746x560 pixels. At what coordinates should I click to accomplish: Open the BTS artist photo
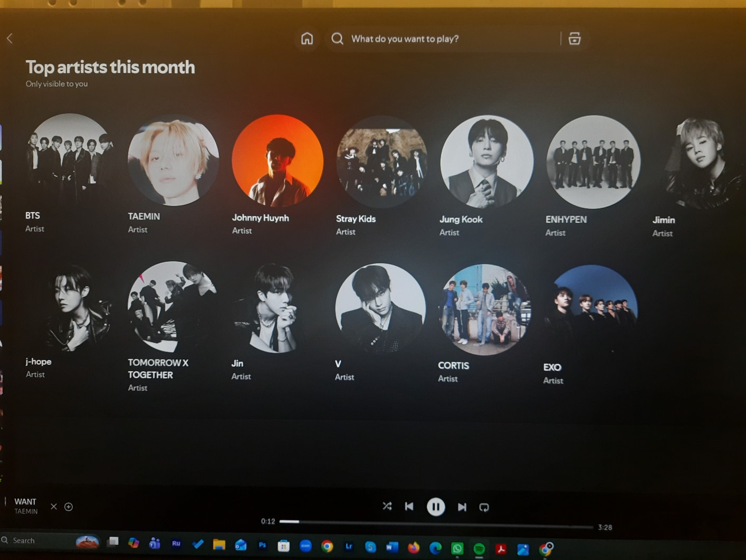coord(70,158)
